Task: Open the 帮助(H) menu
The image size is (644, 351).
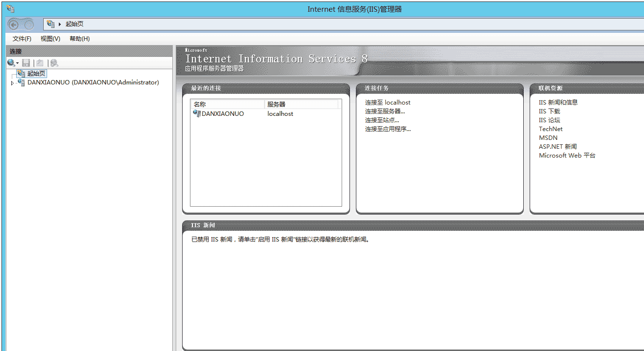Action: point(80,39)
